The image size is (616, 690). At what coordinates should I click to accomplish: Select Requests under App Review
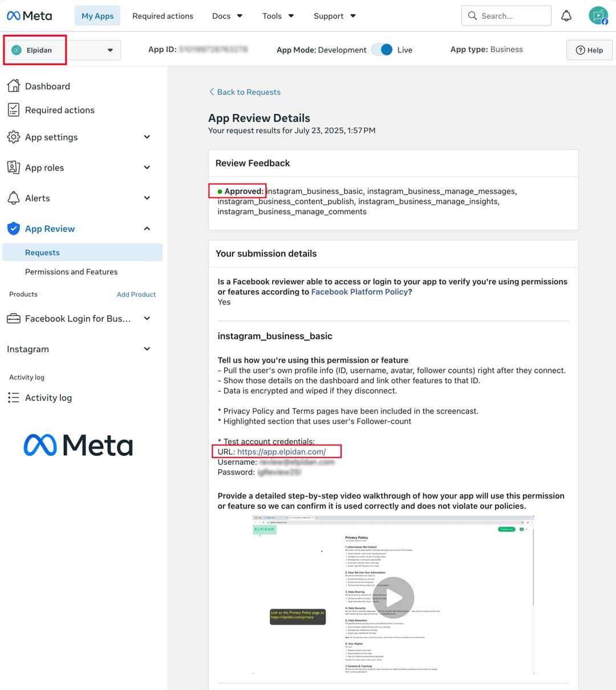(x=83, y=253)
